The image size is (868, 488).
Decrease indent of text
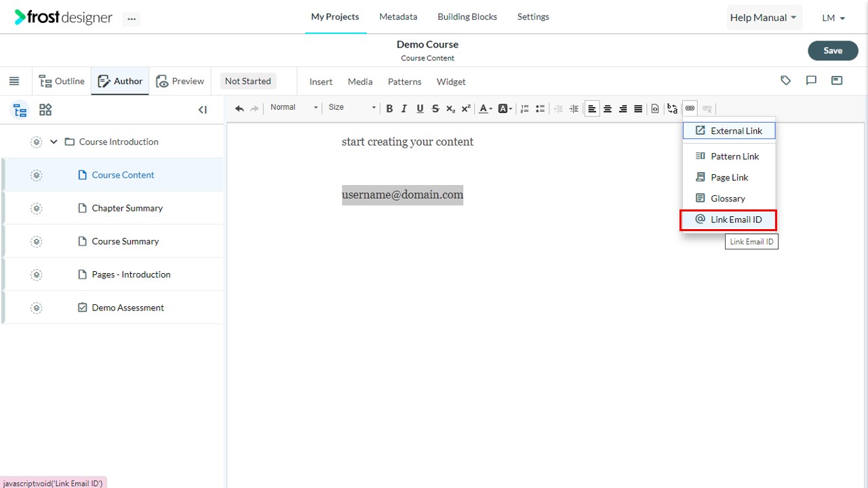pyautogui.click(x=559, y=108)
